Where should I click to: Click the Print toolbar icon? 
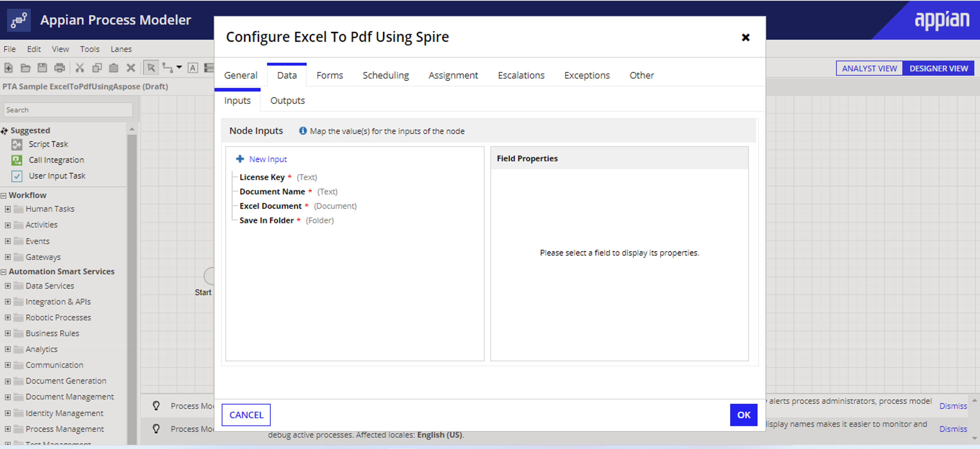pos(60,68)
